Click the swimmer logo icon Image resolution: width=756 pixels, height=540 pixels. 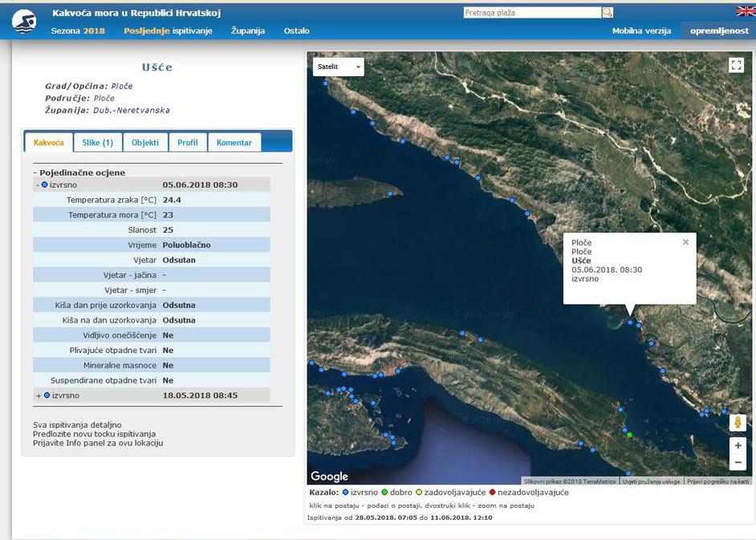click(24, 22)
